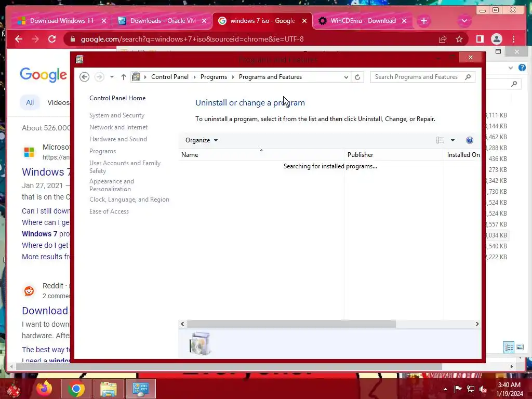The height and width of the screenshot is (399, 532).
Task: Sort by Installed On column header
Action: coord(463,155)
